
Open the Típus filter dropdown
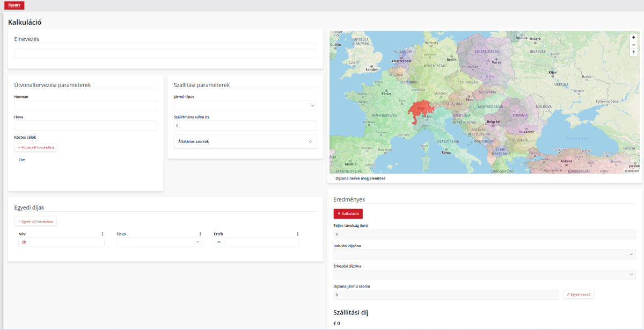[x=159, y=242]
